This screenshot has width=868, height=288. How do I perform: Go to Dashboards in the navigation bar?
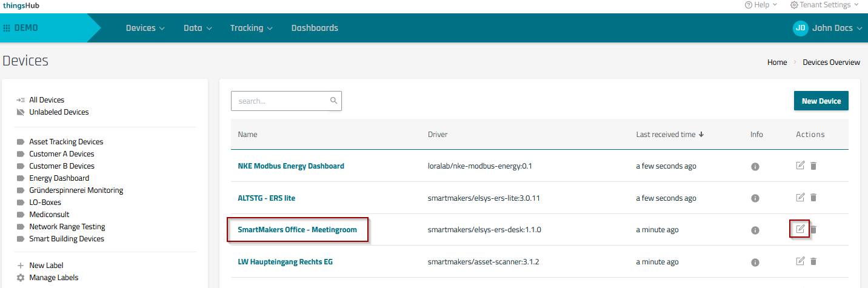(x=315, y=28)
